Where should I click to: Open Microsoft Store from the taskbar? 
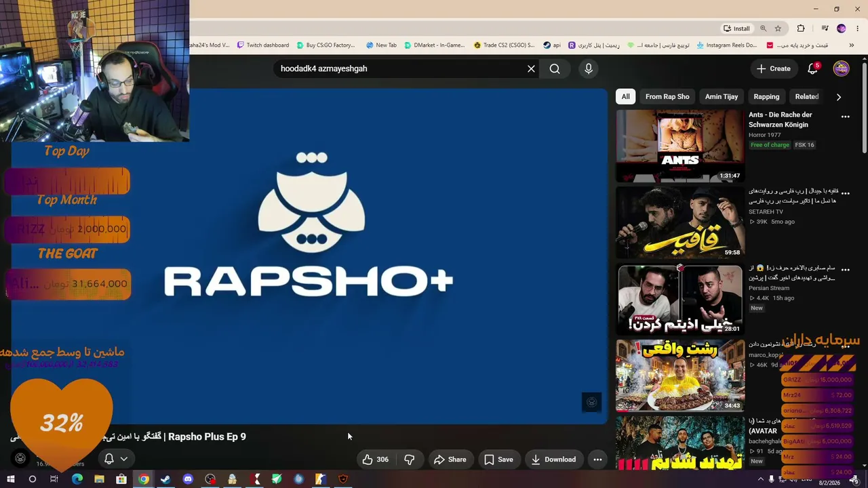click(x=121, y=479)
